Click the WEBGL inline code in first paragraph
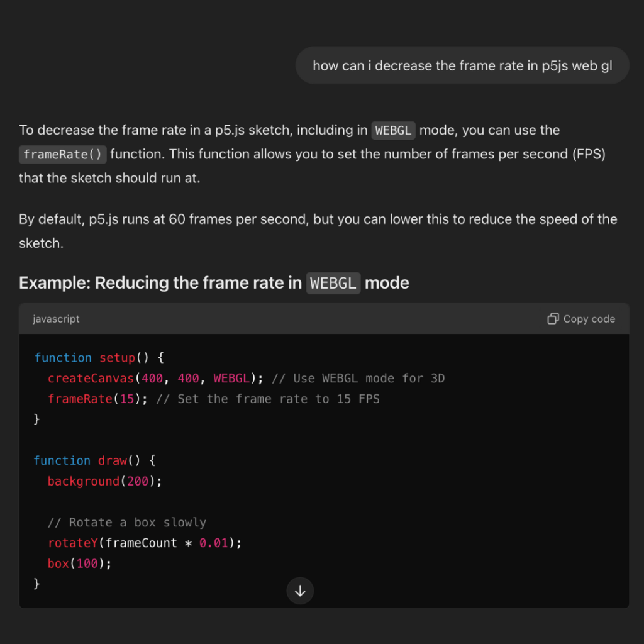Viewport: 644px width, 644px height. click(393, 131)
